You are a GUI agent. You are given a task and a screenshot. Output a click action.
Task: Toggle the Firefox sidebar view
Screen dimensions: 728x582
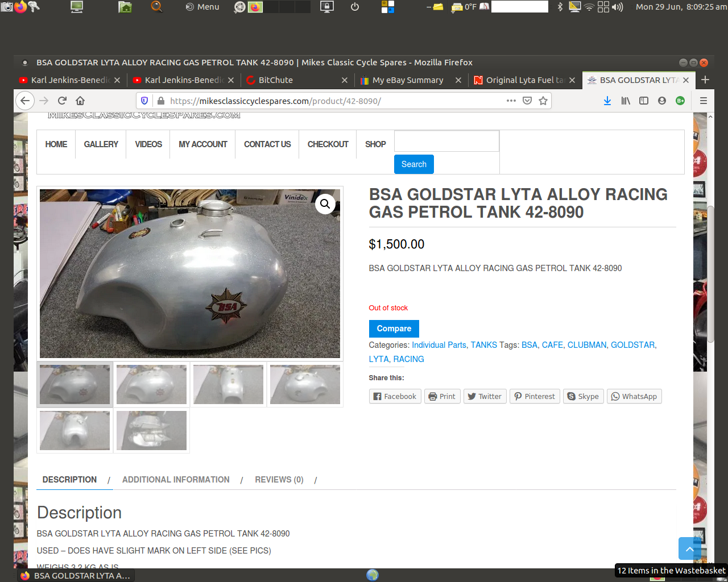644,101
